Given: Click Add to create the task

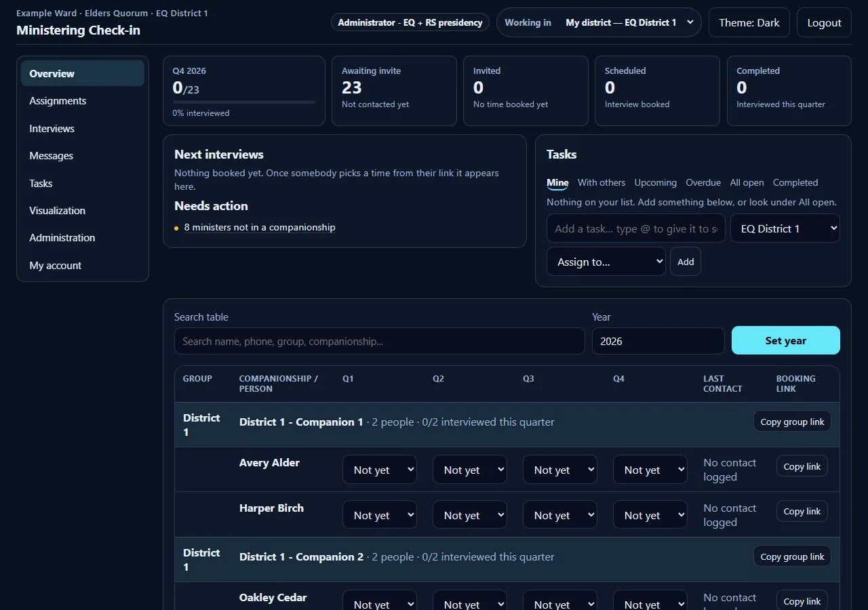Looking at the screenshot, I should [686, 262].
